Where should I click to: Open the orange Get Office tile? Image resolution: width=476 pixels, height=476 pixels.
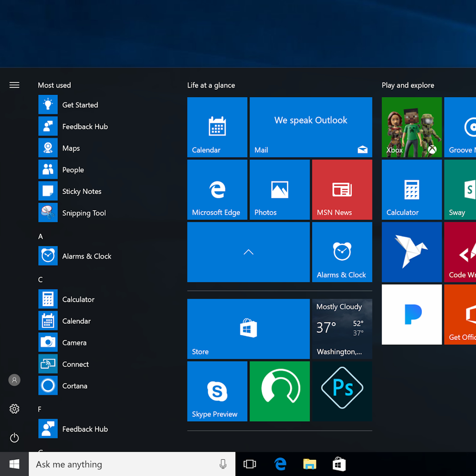[460, 315]
